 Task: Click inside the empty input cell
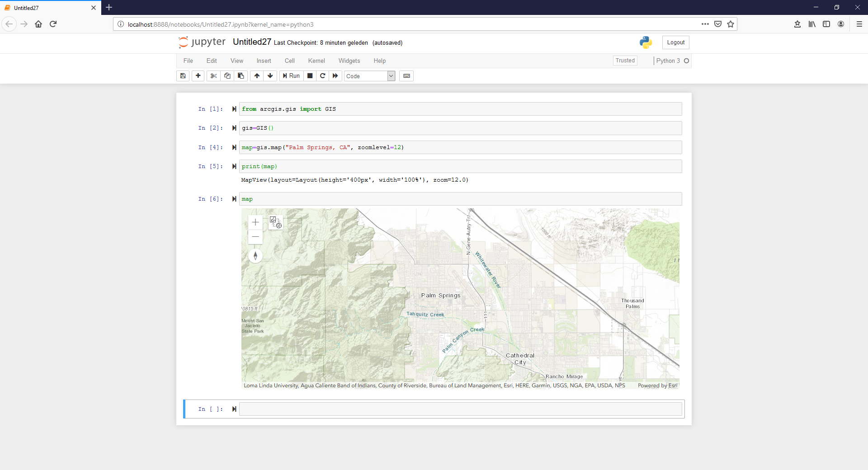(x=460, y=409)
